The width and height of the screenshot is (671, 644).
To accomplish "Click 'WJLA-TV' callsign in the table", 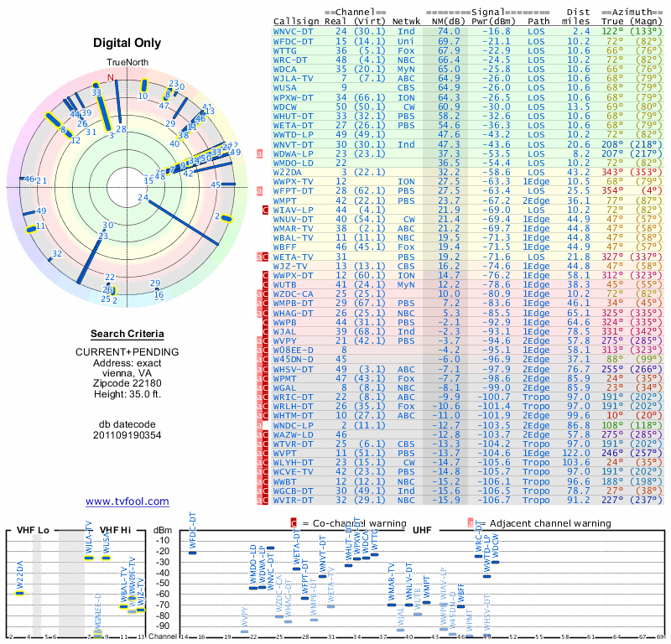I will point(293,79).
